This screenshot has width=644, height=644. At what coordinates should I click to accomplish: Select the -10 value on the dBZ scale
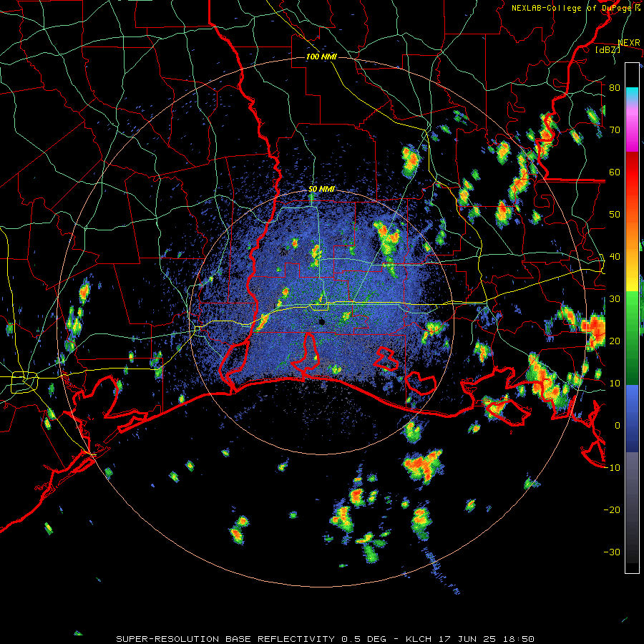point(612,468)
